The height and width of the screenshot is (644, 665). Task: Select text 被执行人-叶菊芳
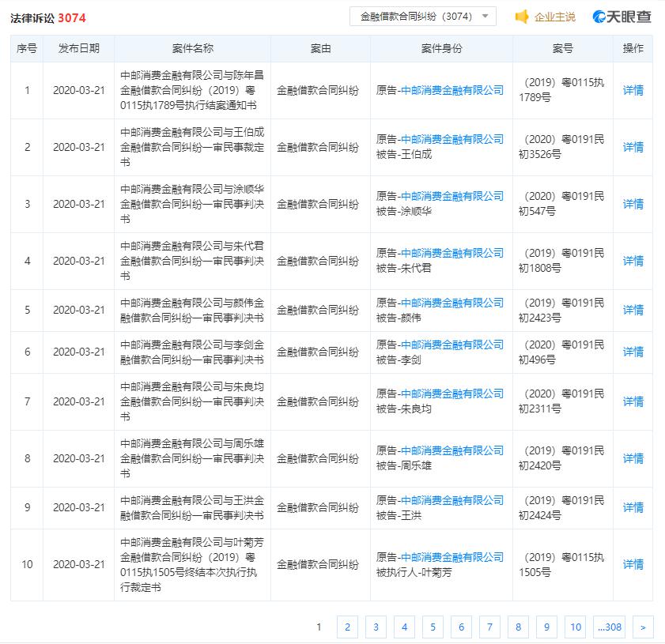414,572
